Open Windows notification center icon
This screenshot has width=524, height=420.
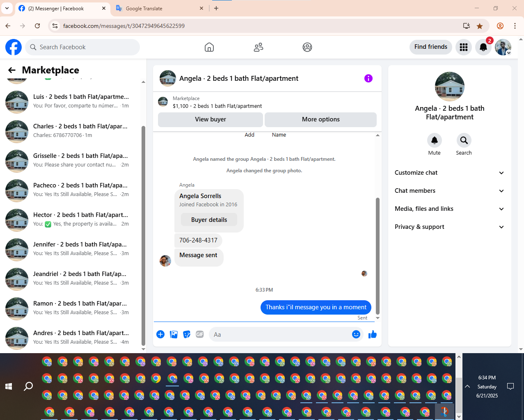(510, 386)
